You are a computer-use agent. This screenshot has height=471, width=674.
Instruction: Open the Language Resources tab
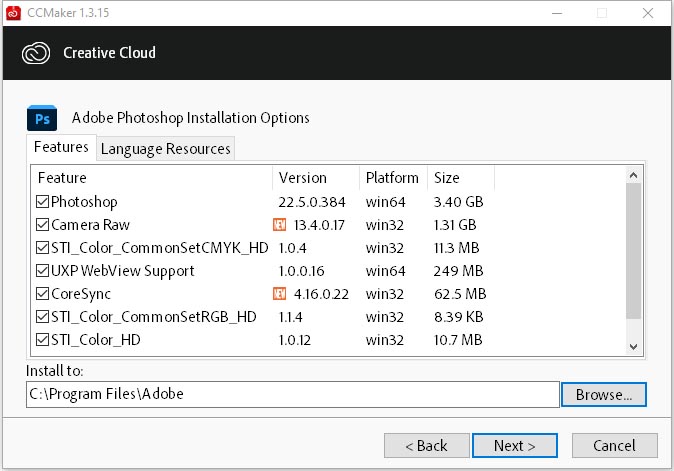click(165, 149)
